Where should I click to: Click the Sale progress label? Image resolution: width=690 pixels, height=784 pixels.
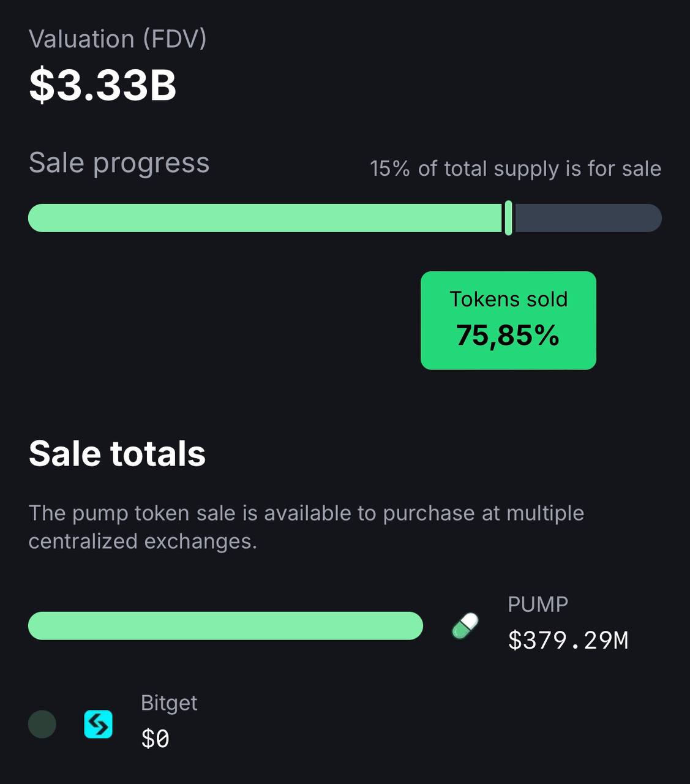[x=119, y=164]
